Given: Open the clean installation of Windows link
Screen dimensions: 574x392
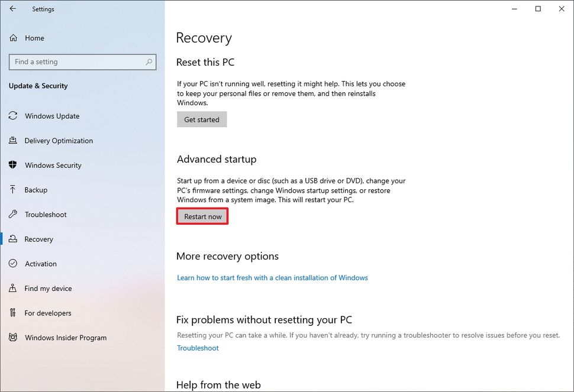Looking at the screenshot, I should click(272, 277).
